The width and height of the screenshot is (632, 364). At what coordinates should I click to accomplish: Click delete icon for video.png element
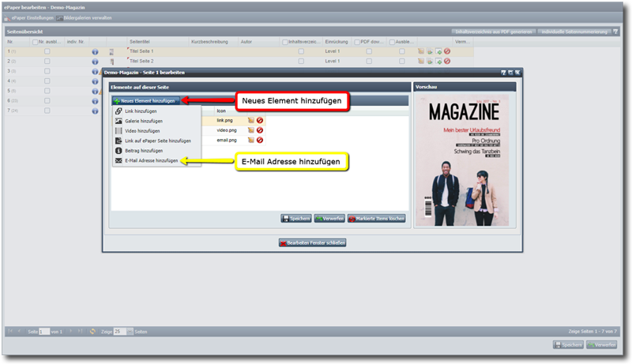point(260,130)
